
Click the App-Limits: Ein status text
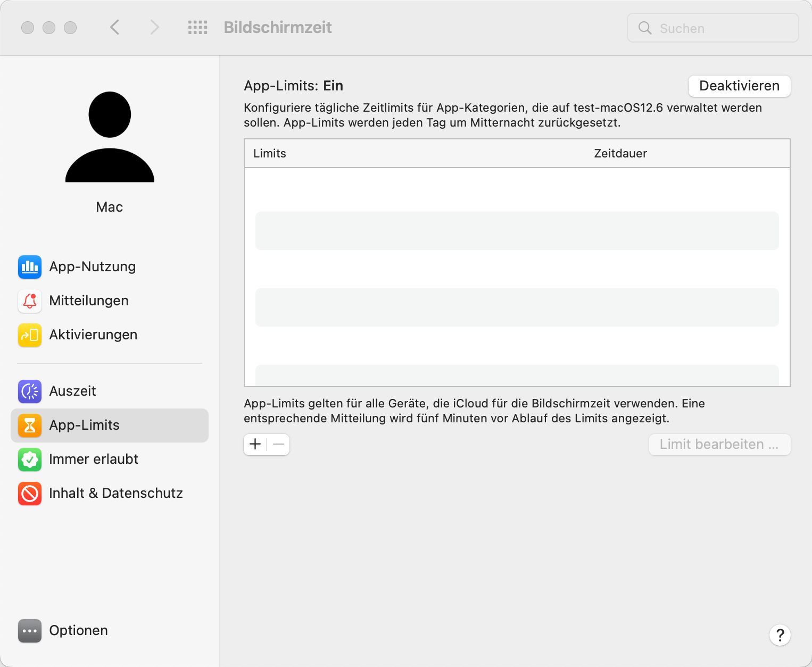point(293,86)
